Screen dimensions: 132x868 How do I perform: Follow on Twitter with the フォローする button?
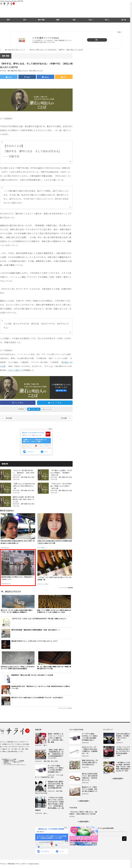click(x=34, y=409)
